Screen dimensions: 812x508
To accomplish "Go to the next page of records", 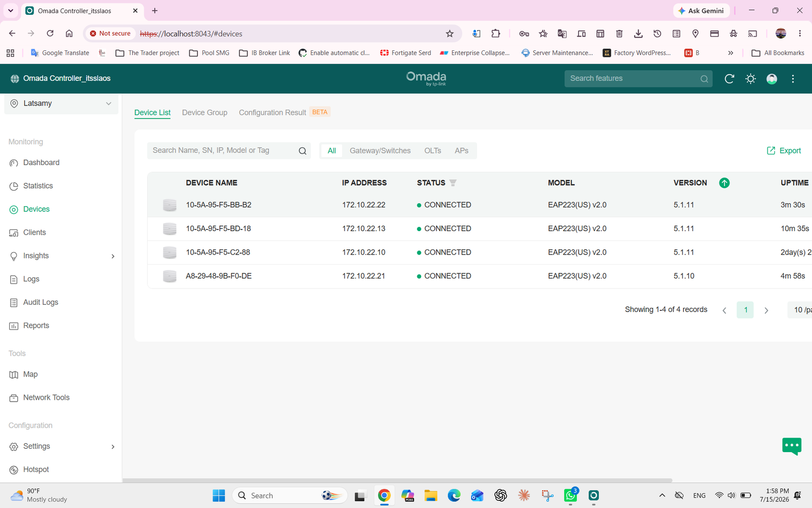I will 766,310.
